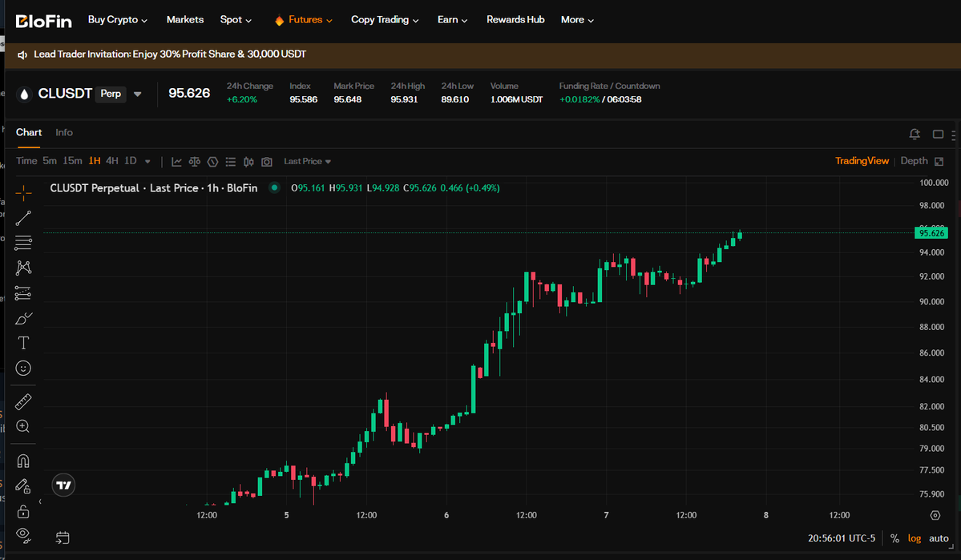
Task: Open the emoji icons tool
Action: click(23, 369)
